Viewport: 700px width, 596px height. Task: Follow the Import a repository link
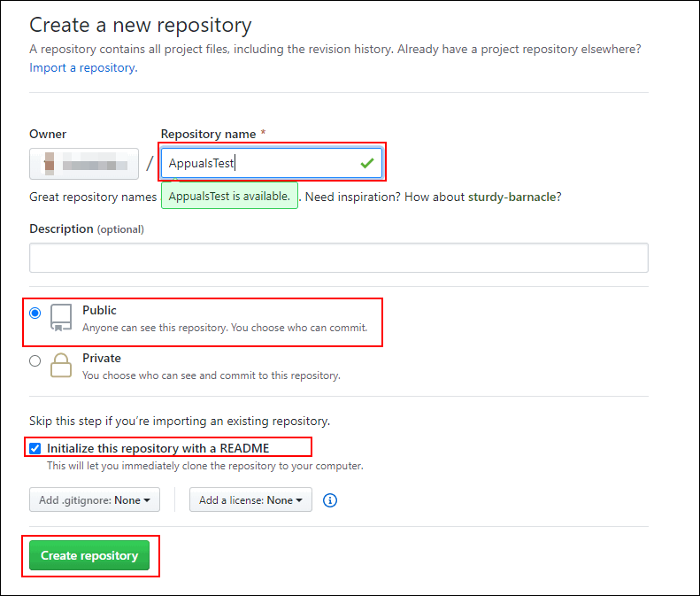(x=82, y=67)
